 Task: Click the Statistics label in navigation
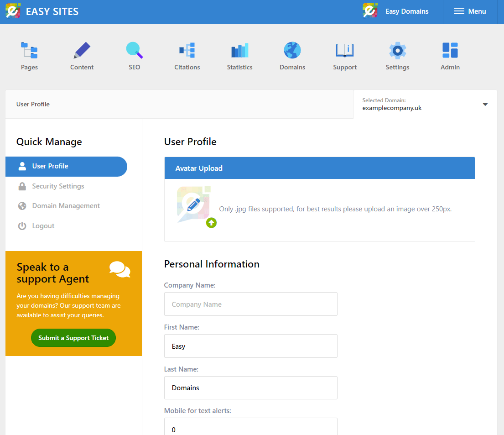coord(240,67)
